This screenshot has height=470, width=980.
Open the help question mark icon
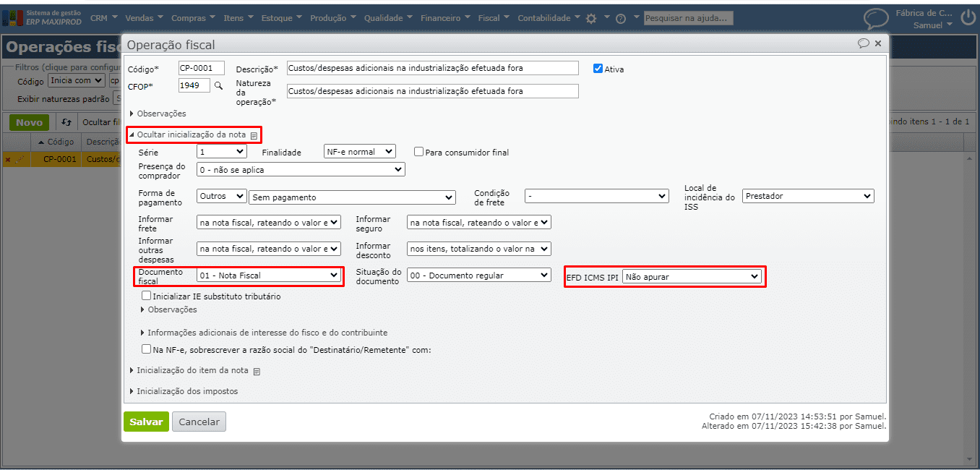[620, 19]
